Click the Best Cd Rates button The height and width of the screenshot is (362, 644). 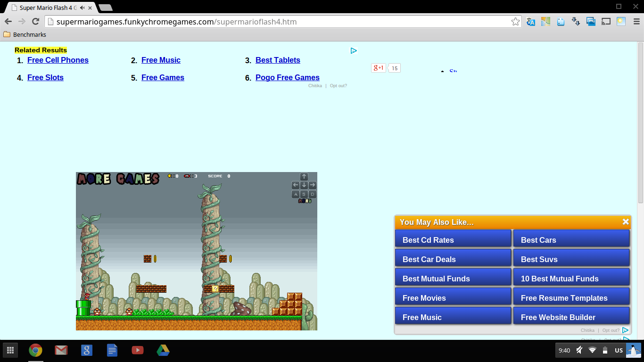pos(453,239)
